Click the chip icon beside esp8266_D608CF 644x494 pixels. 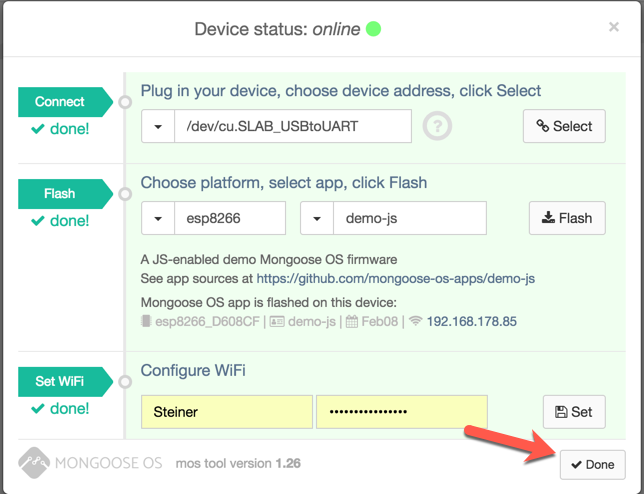(146, 321)
